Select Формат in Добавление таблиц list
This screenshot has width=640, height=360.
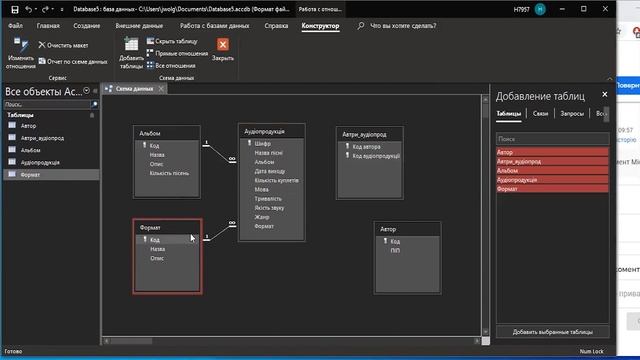552,189
